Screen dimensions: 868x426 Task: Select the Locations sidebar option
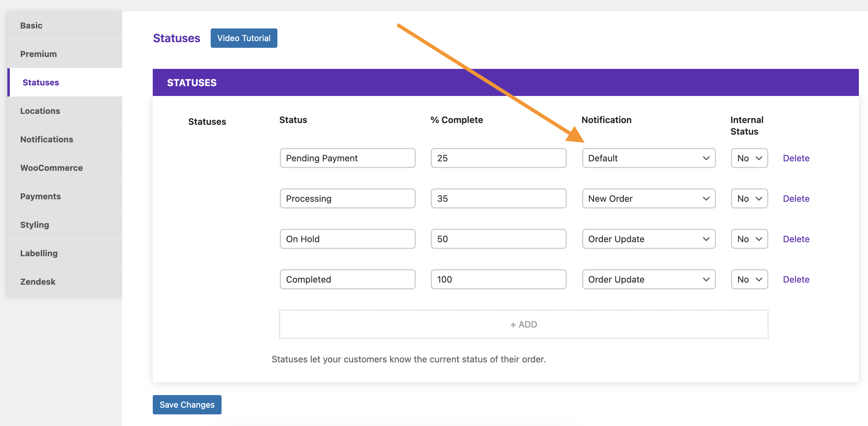tap(40, 110)
